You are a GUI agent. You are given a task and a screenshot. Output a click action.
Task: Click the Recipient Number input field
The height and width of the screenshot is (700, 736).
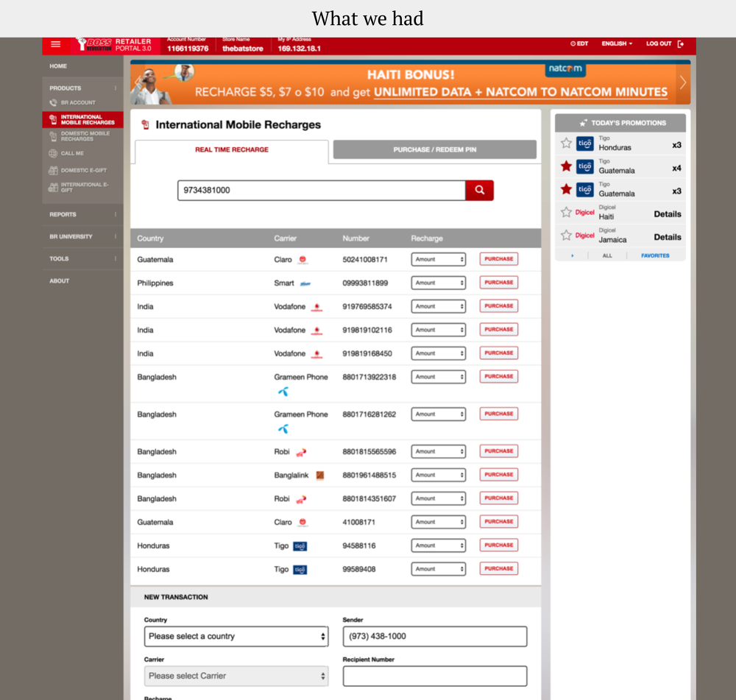click(435, 676)
